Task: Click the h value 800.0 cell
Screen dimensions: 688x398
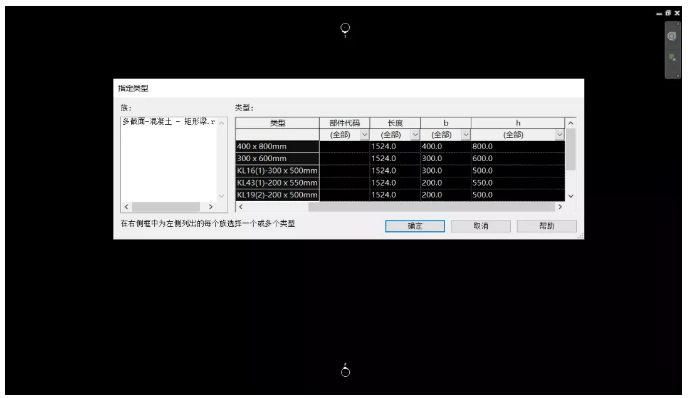Action: coord(518,146)
